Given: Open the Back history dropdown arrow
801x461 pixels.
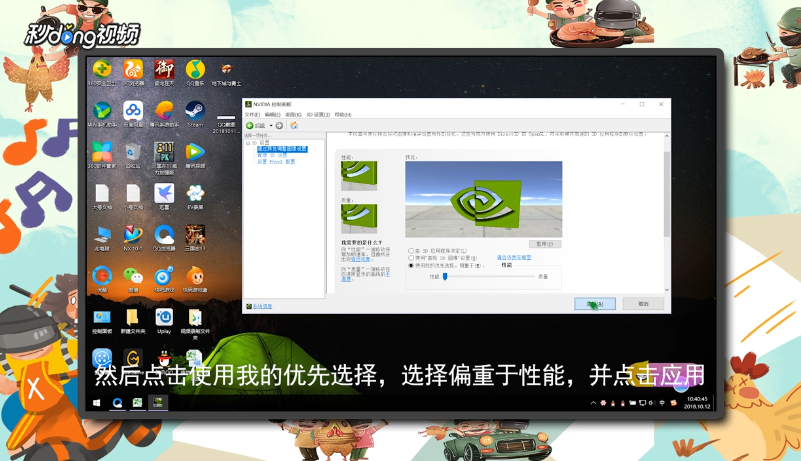Looking at the screenshot, I should coord(271,126).
